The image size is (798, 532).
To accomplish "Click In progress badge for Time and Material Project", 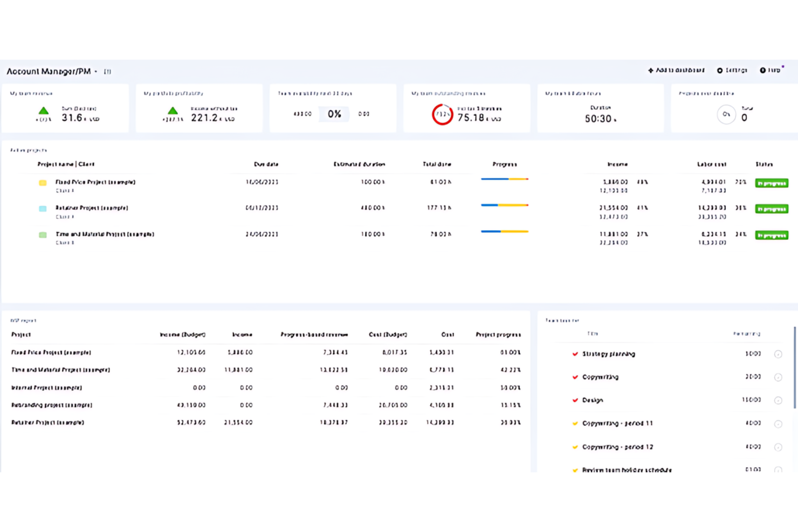I will pos(772,236).
